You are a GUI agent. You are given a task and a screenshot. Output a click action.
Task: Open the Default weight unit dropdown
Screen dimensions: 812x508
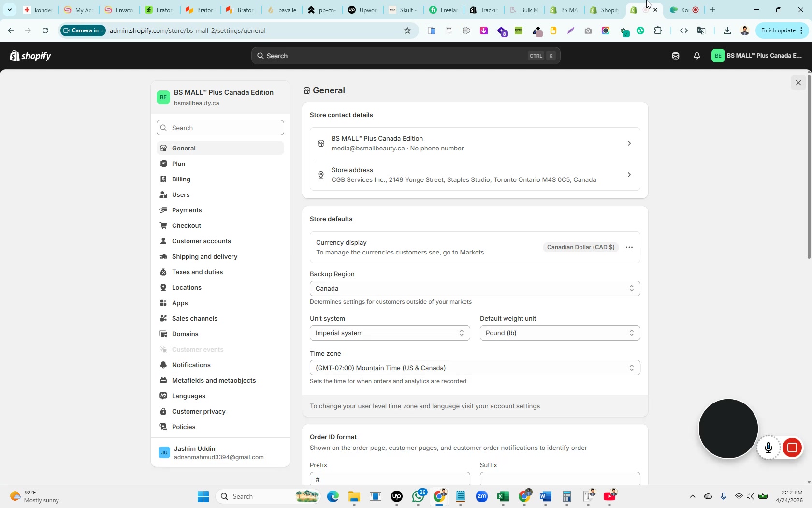point(560,333)
